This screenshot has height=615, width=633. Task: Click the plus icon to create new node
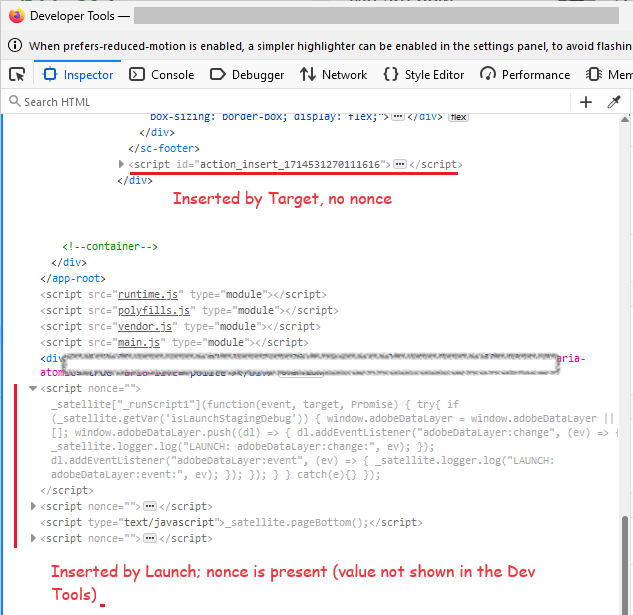586,102
